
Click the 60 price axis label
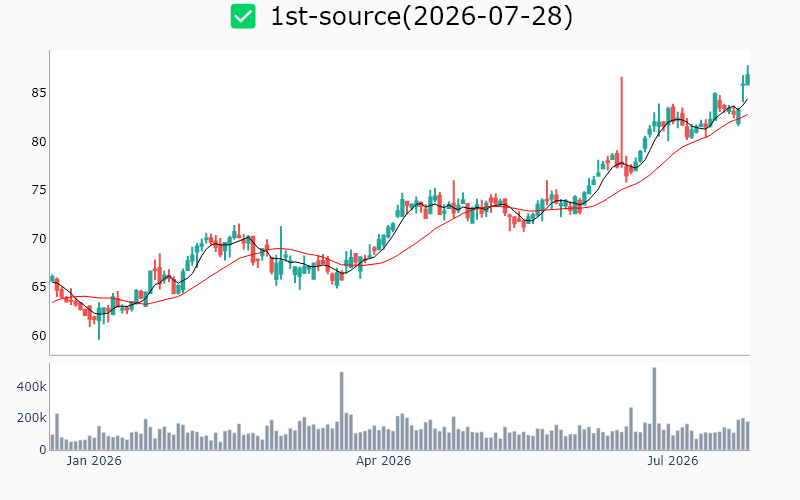(39, 336)
